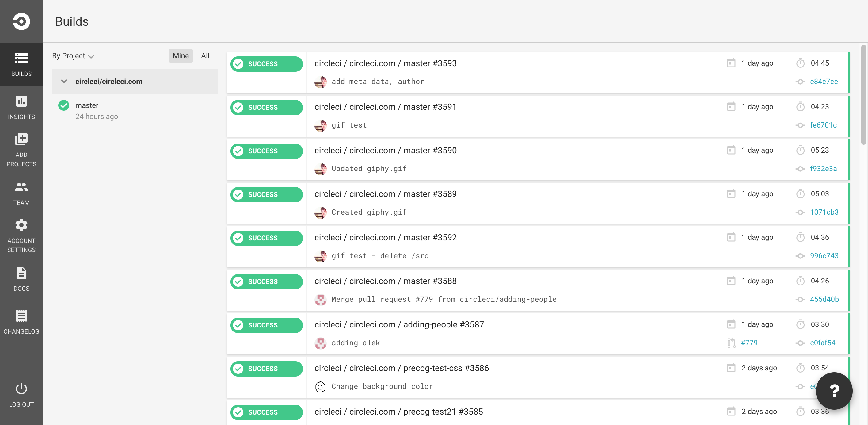
Task: Open the Team page
Action: (x=21, y=193)
